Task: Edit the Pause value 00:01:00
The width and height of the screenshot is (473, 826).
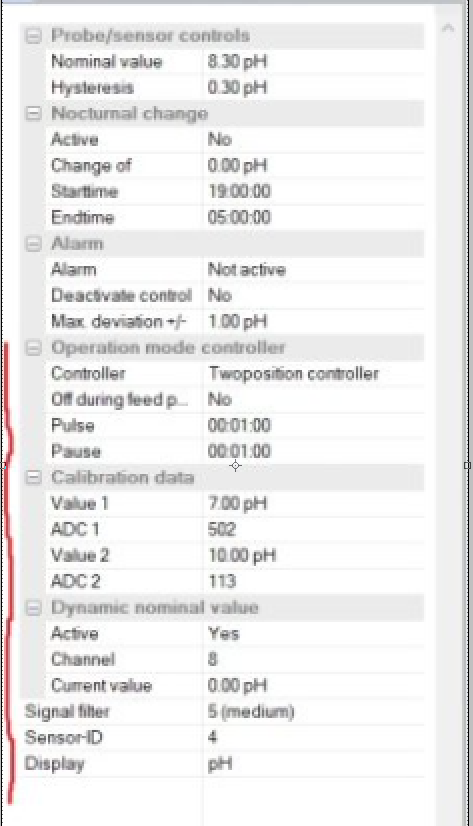Action: 314,451
